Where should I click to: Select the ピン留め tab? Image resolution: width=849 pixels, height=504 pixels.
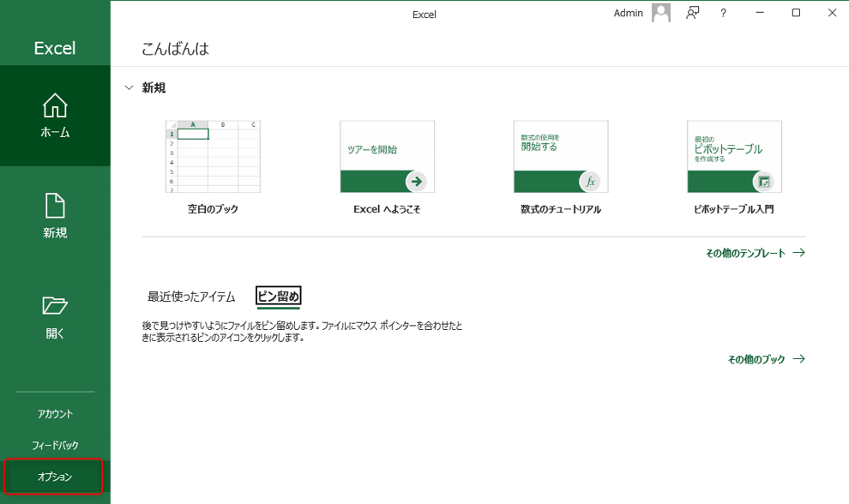pyautogui.click(x=279, y=296)
